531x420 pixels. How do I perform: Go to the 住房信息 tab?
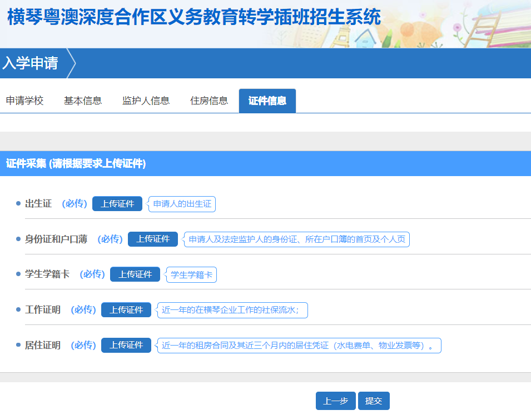(x=209, y=101)
